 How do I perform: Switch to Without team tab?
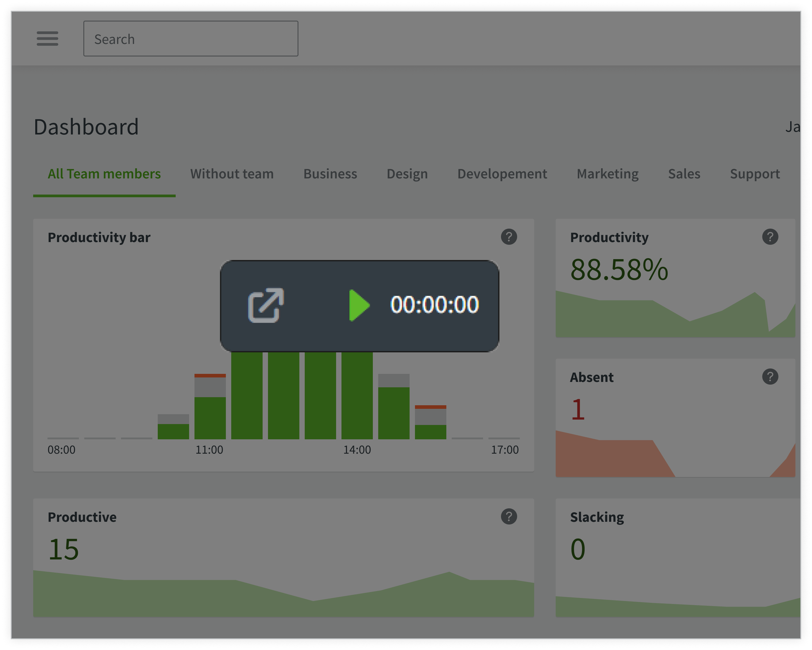(x=232, y=174)
